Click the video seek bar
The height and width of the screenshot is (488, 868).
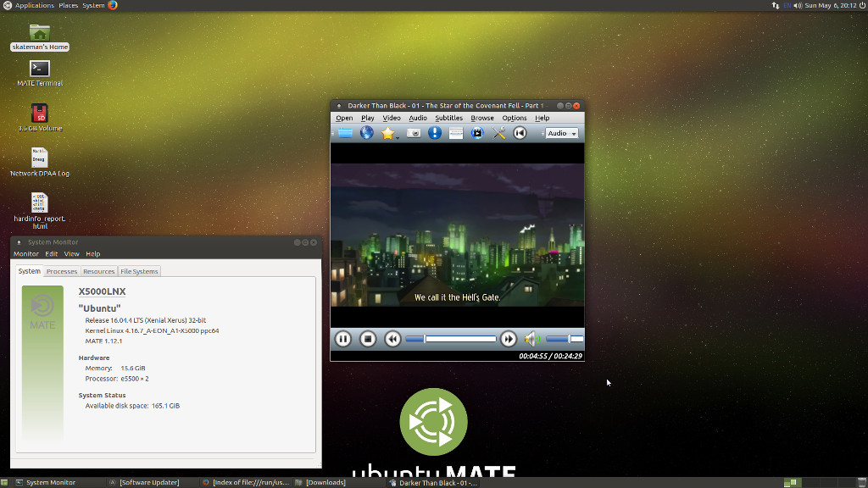[451, 339]
